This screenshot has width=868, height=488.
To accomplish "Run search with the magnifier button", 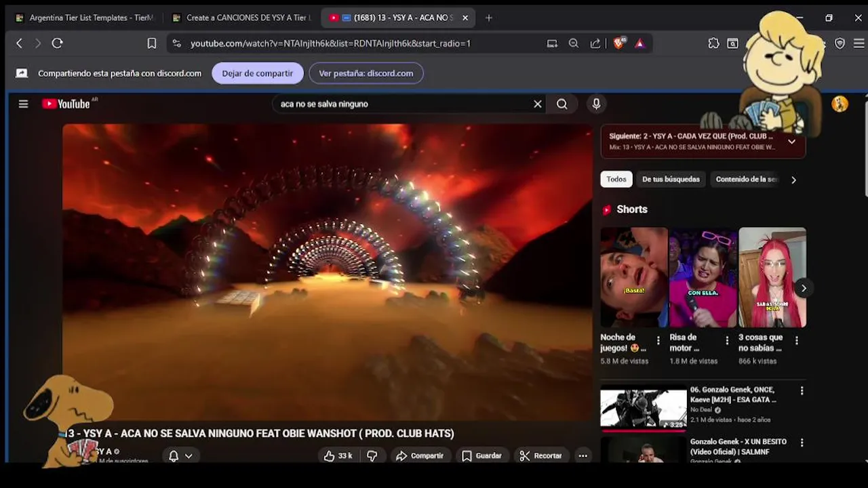I will tap(562, 104).
